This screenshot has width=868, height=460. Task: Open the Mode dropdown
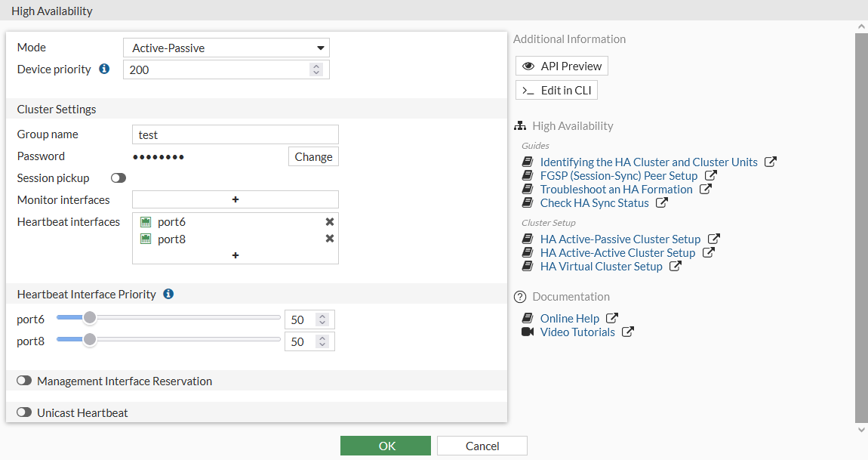[226, 47]
